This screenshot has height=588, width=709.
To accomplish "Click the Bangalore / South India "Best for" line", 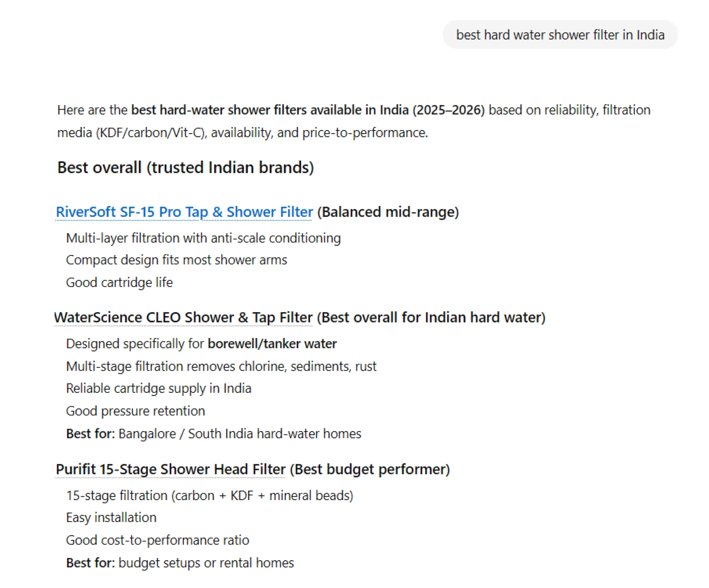I will coord(213,434).
